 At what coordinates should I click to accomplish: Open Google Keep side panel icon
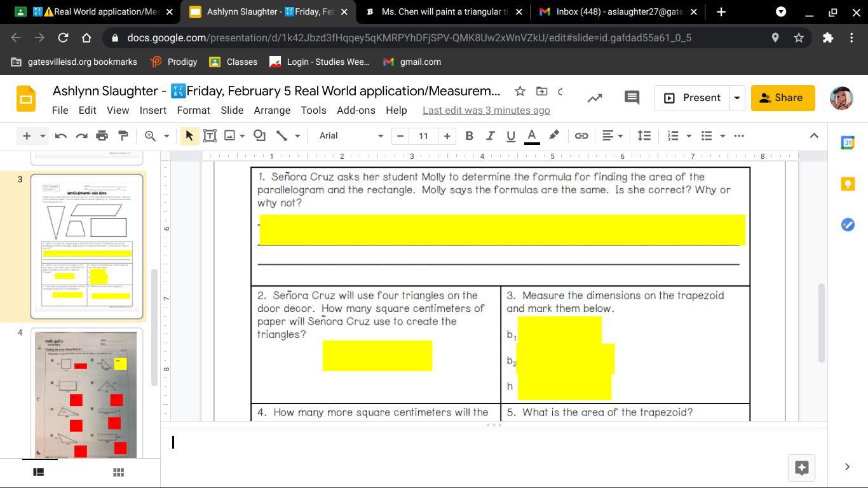[x=848, y=184]
